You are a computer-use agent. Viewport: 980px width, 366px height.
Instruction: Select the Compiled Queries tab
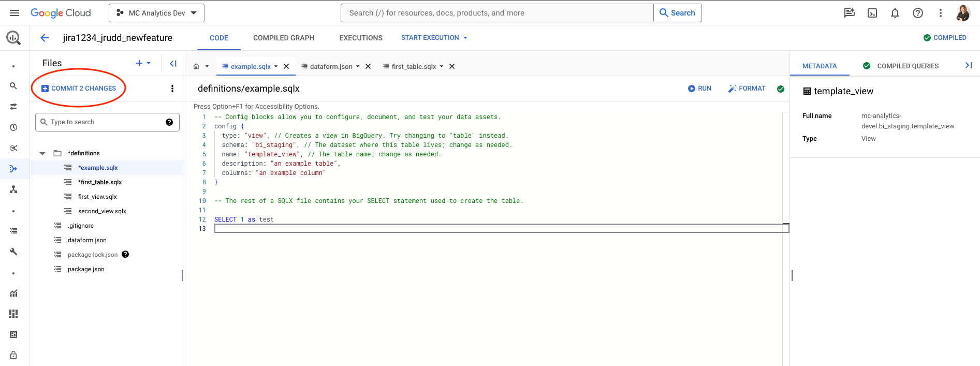tap(901, 66)
